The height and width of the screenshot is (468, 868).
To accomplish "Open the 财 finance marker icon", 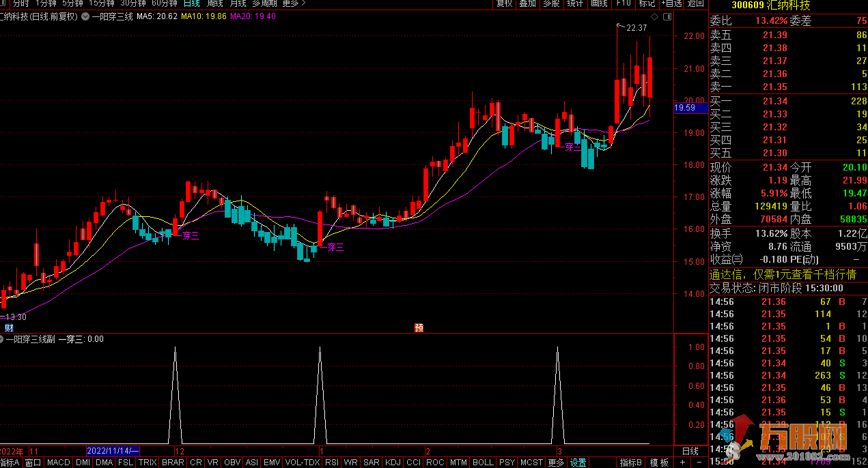I will (8, 328).
